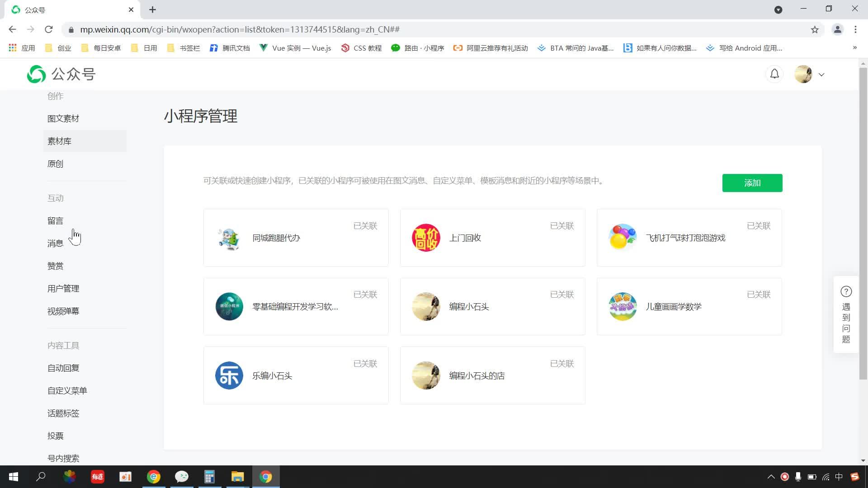Click the 乐编小石头 icon
Screen dimensions: 868x488
click(229, 375)
